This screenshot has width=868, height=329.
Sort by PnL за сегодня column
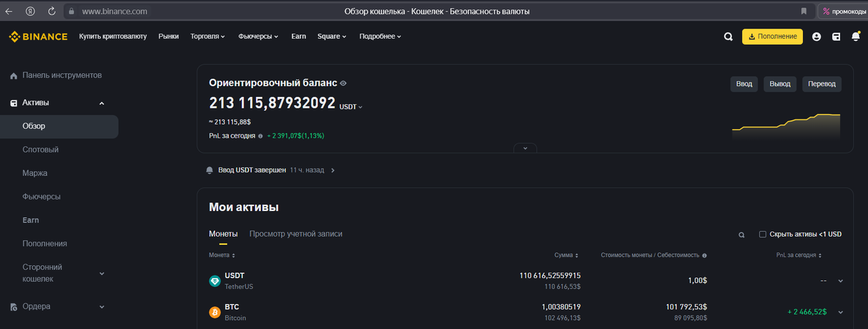[x=799, y=256]
